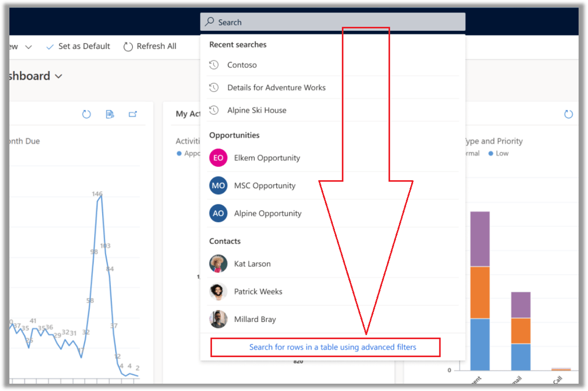Select the EO avatar for Elkem Opportunity
Viewport: 588px width, 391px height.
coord(218,158)
